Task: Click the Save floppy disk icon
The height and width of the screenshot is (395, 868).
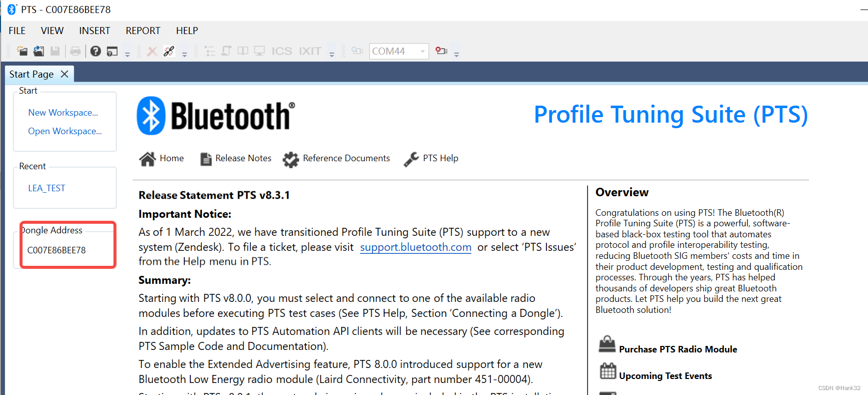Action: coord(55,51)
